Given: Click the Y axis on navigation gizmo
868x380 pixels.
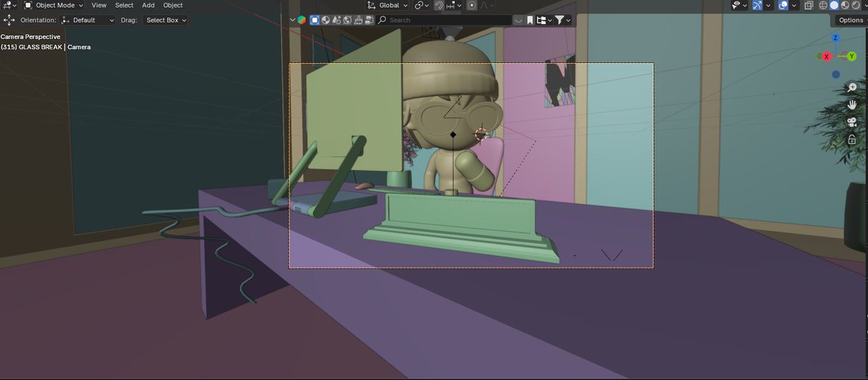Looking at the screenshot, I should [x=851, y=56].
